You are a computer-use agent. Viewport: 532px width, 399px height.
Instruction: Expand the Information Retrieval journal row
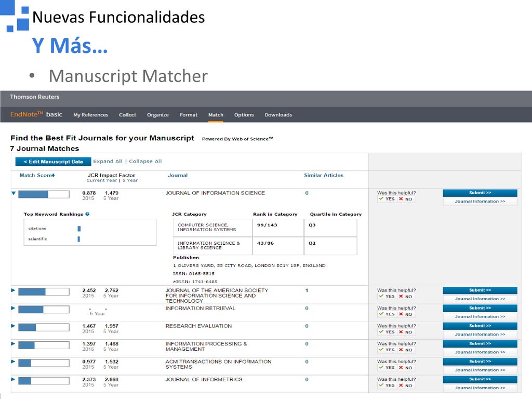(13, 309)
